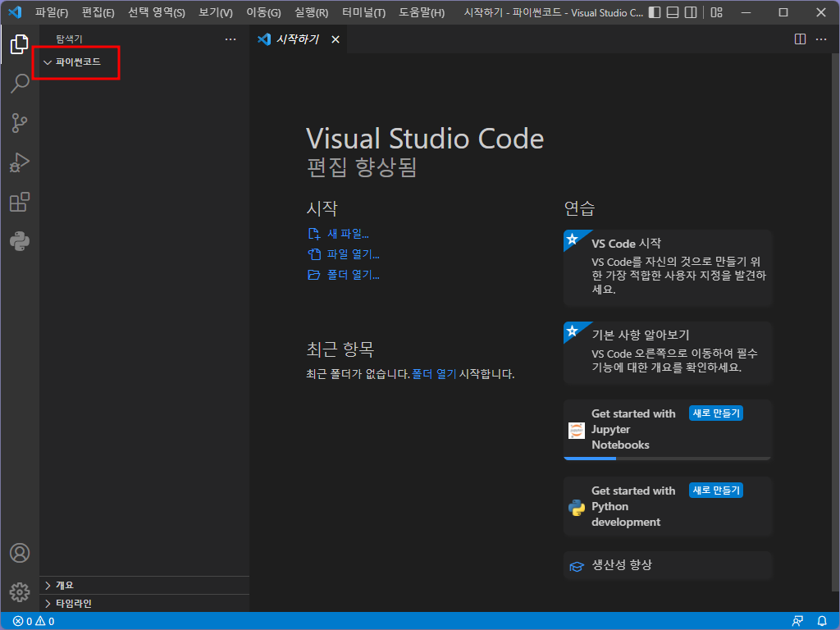The image size is (840, 630).
Task: Open the 터미널(T) menu
Action: 363,12
